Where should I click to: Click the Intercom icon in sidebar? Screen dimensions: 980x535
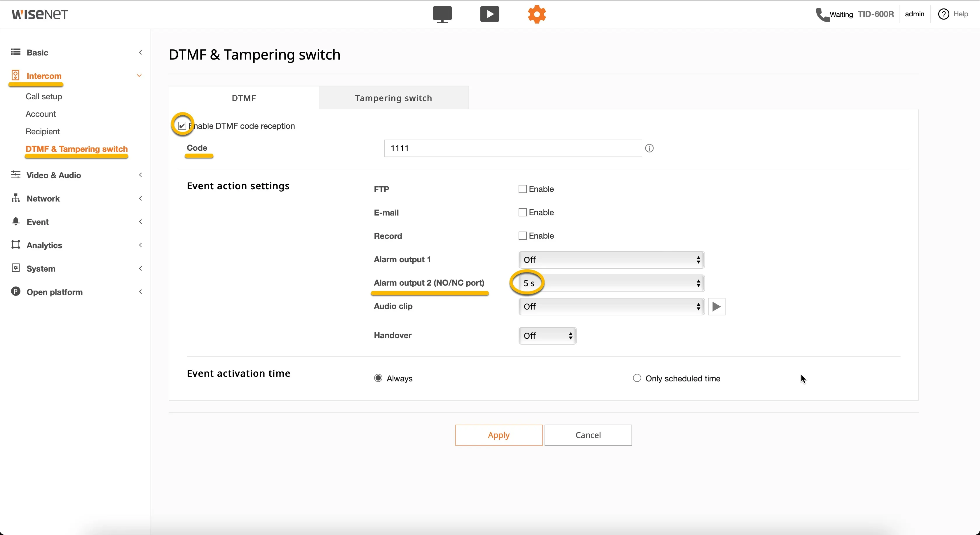coord(15,75)
